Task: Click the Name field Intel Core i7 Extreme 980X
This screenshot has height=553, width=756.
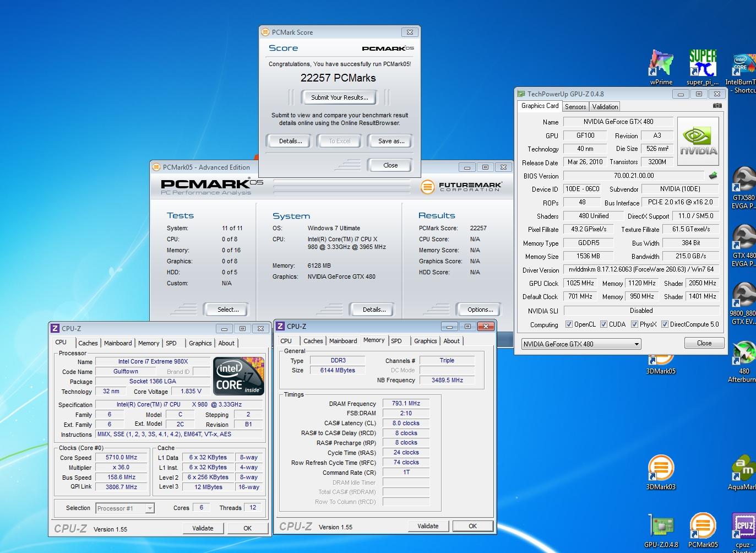Action: [x=153, y=361]
